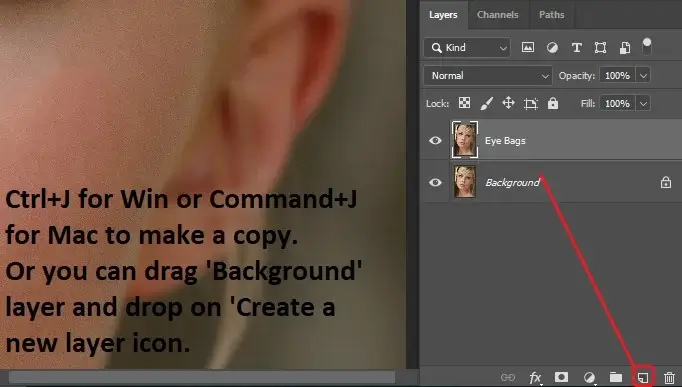Click the Background layer lock icon

point(666,182)
